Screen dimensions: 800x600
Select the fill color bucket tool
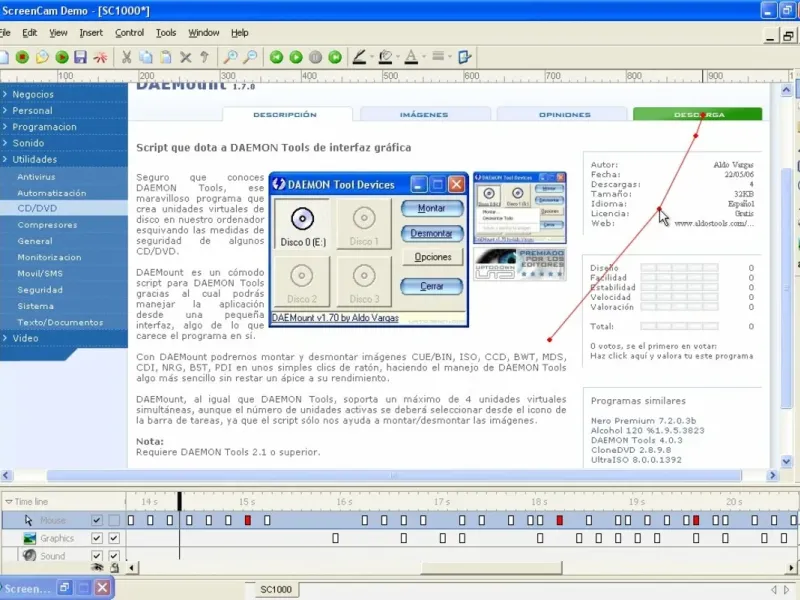(x=386, y=57)
